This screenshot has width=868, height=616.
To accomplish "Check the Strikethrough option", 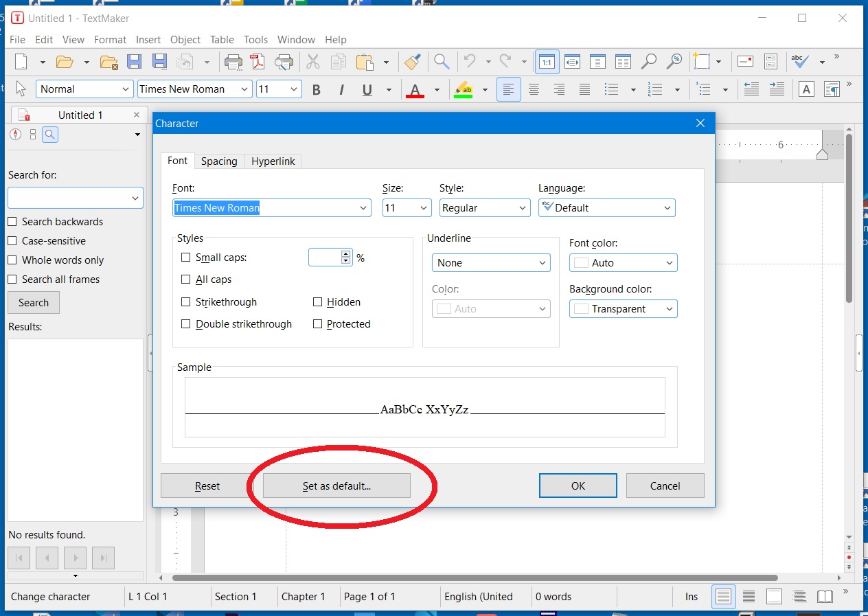I will (185, 302).
